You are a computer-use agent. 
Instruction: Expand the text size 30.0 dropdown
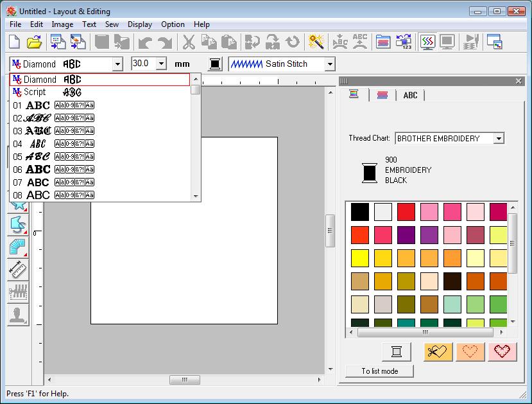click(162, 64)
